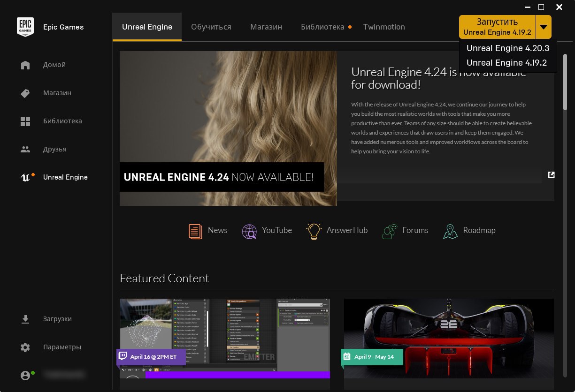Open the particle editor featured thumbnail
The height and width of the screenshot is (392, 575).
click(225, 338)
